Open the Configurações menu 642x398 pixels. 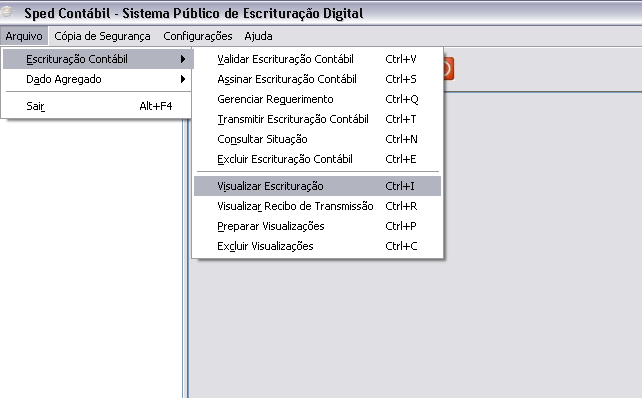[x=198, y=36]
